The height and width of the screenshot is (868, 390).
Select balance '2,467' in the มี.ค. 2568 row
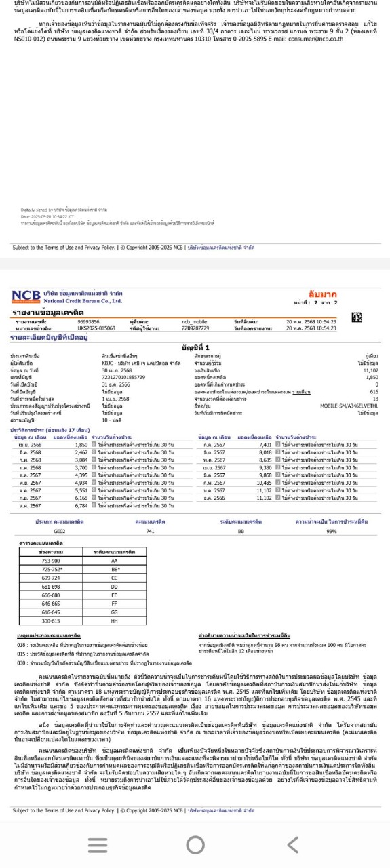81,452
